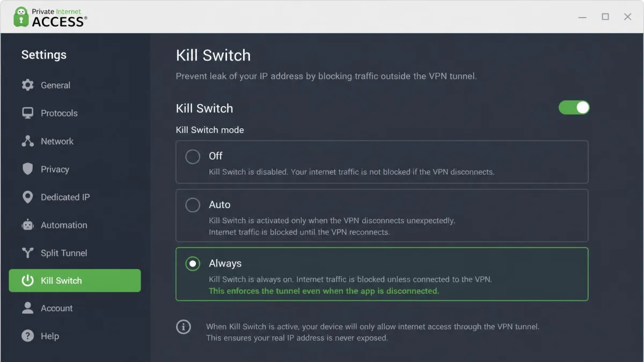Go to Automation settings label
Viewport: 644px width, 362px height.
64,225
